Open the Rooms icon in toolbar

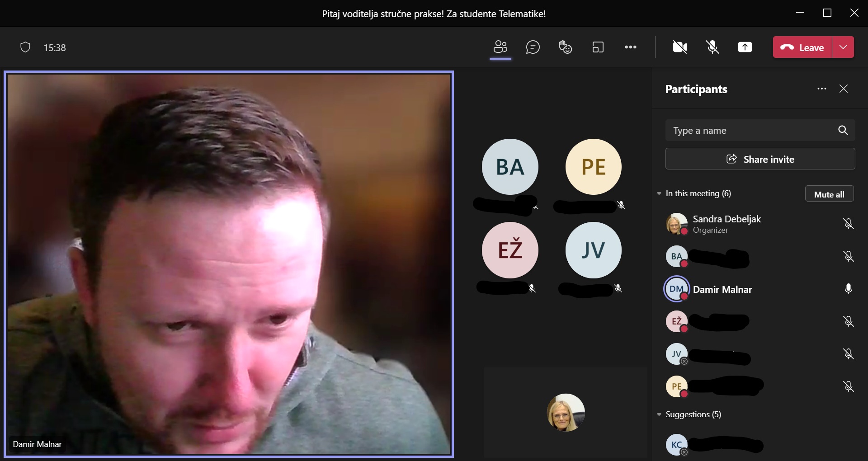tap(598, 47)
